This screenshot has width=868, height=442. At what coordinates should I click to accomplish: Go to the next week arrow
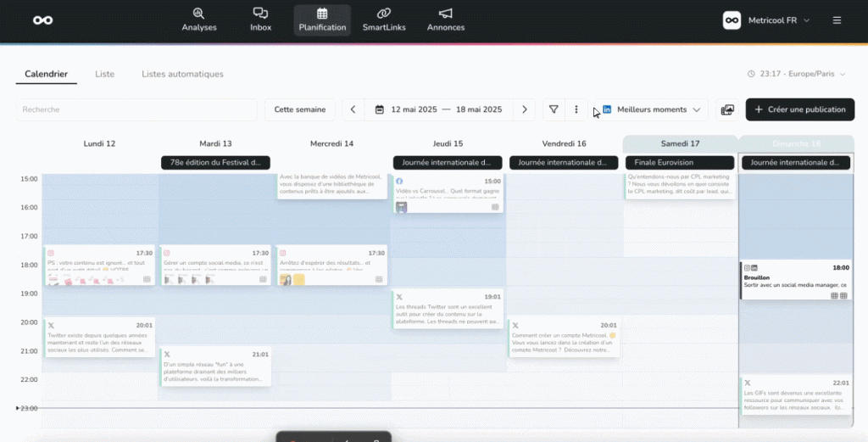click(524, 109)
